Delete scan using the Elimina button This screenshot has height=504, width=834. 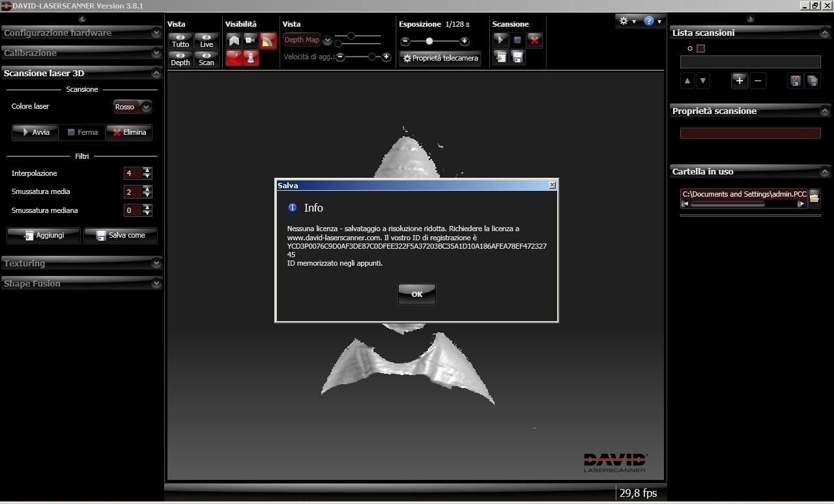coord(129,132)
